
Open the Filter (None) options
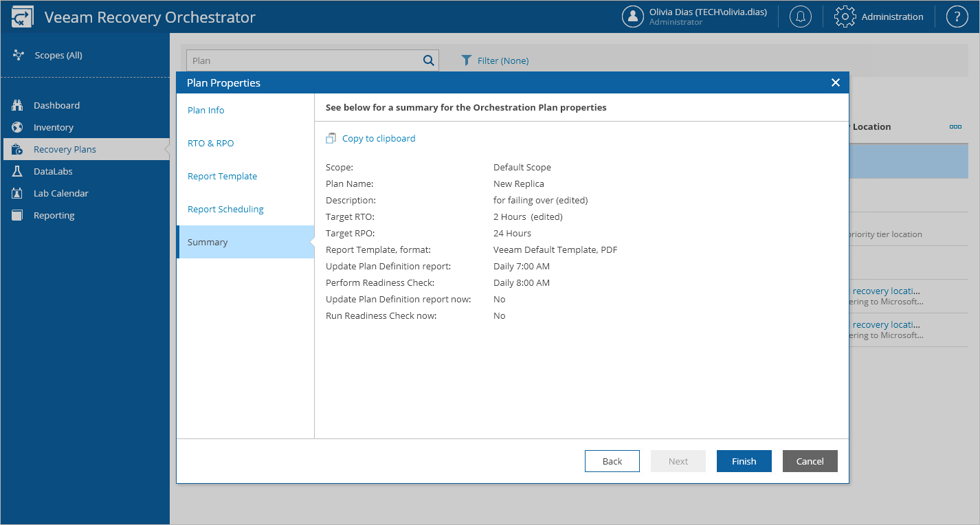[x=495, y=60]
